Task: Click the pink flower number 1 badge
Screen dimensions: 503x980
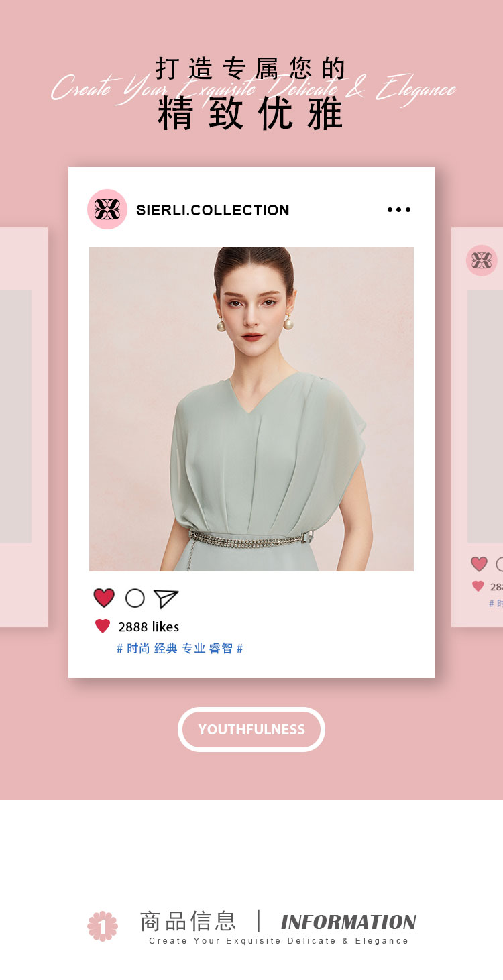Action: click(x=103, y=926)
